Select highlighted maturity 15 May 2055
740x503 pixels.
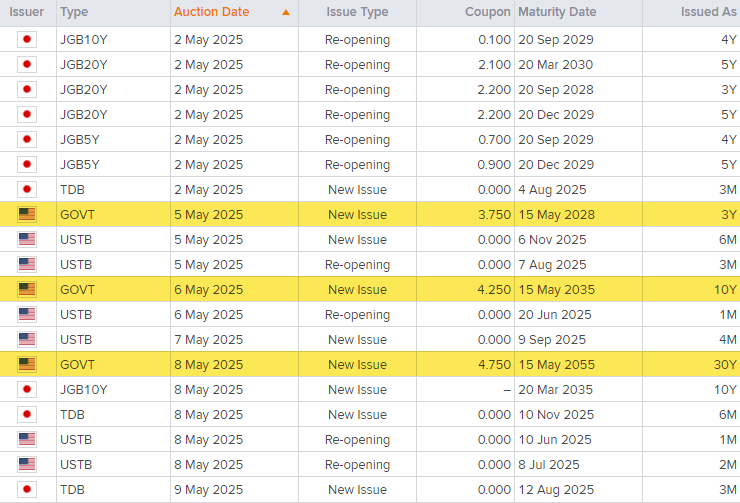coord(556,365)
